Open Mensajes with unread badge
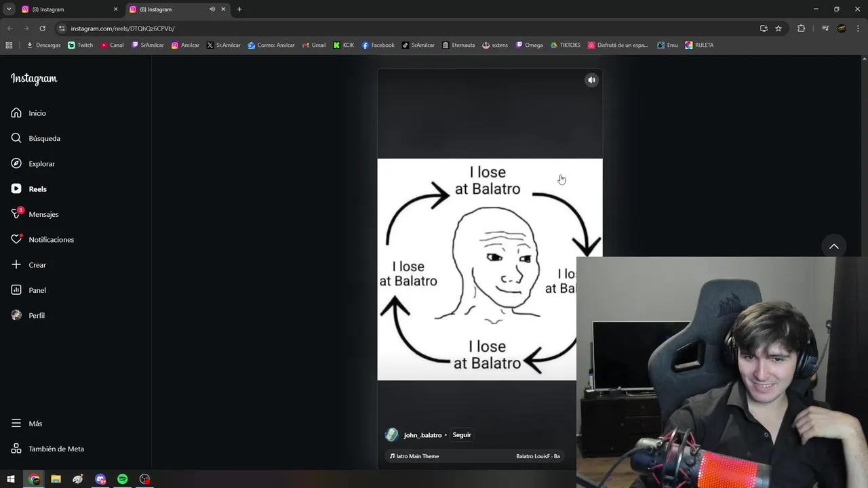Screen dimensions: 868x488 pyautogui.click(x=35, y=214)
